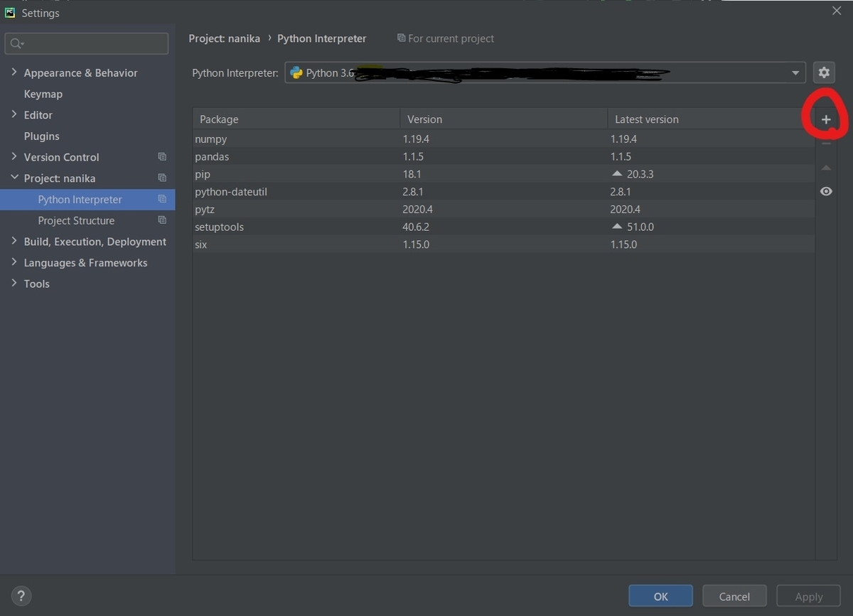Click setuptools' latest version 51.0.0
Image resolution: width=853 pixels, height=616 pixels.
tap(640, 227)
